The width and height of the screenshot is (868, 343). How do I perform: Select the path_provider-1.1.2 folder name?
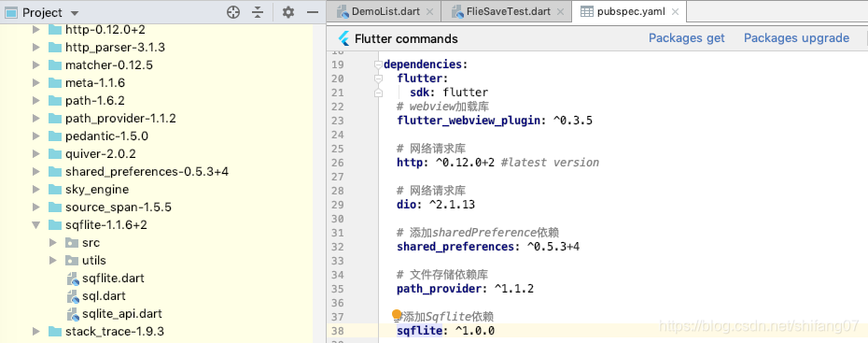coord(120,118)
